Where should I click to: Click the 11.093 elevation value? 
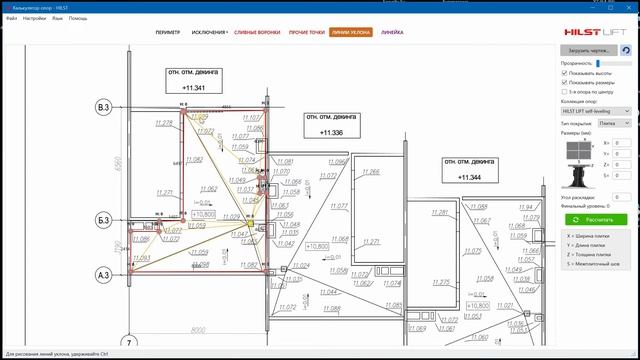point(142,258)
